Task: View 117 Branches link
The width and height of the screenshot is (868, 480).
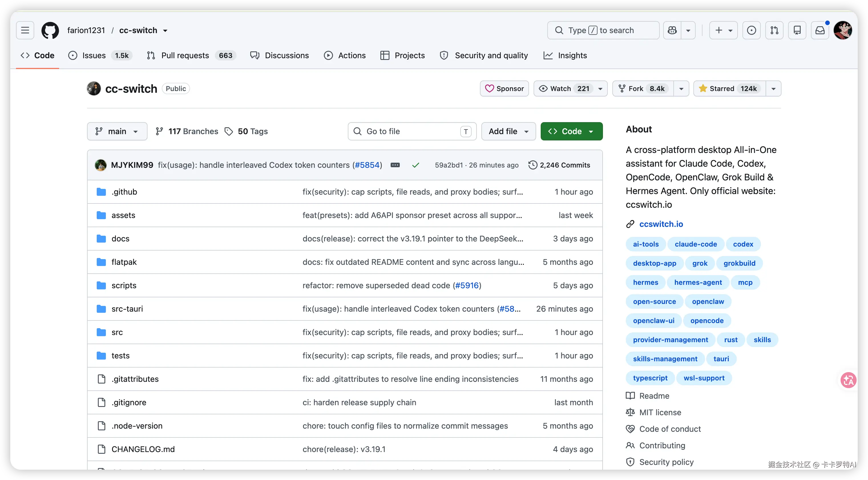Action: tap(187, 131)
